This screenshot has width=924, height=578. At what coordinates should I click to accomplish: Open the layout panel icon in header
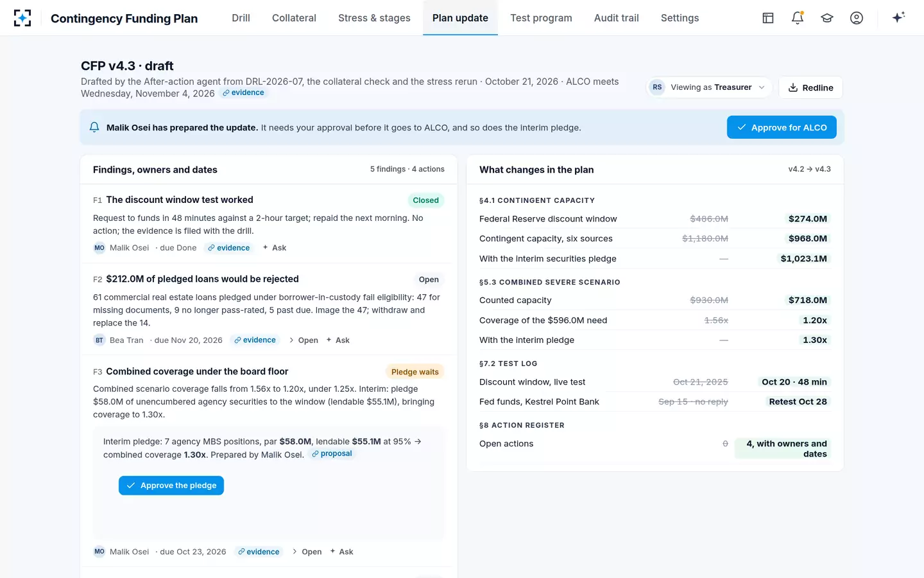tap(768, 18)
